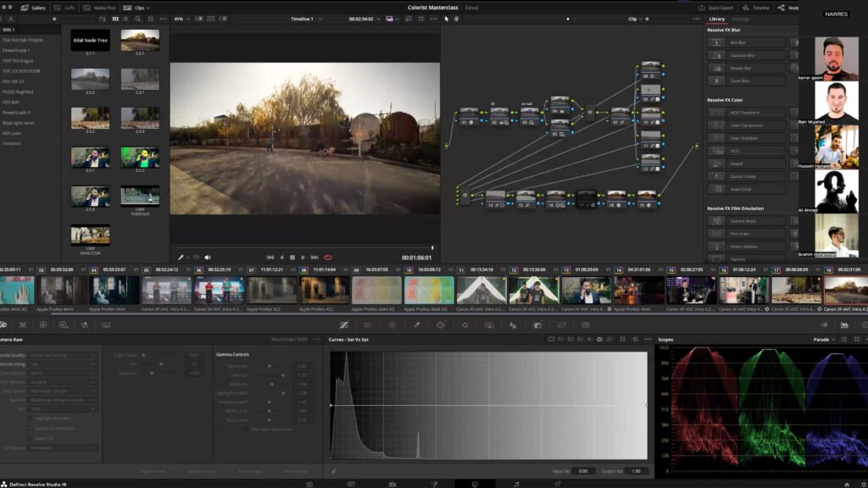Select the pointer tool in node editor
This screenshot has width=868, height=488.
click(447, 19)
